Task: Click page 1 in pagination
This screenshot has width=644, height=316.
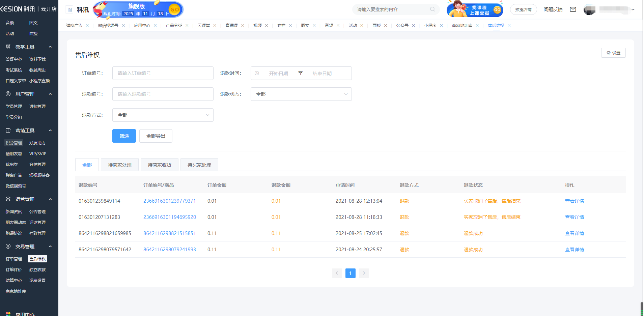Action: (350, 273)
